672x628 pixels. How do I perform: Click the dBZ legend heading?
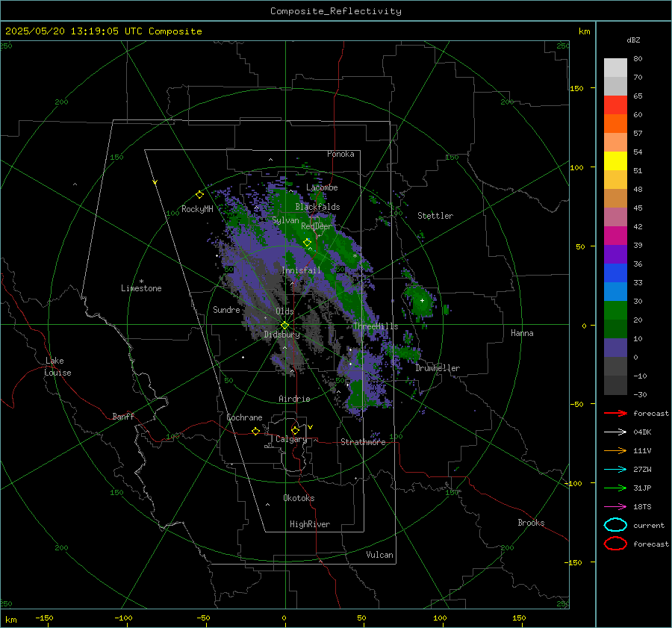pyautogui.click(x=633, y=40)
